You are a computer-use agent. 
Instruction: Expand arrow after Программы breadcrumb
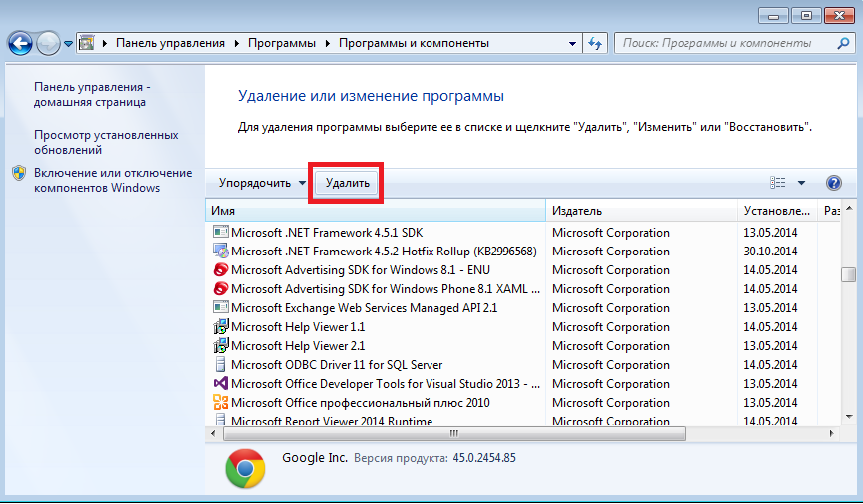coord(328,43)
